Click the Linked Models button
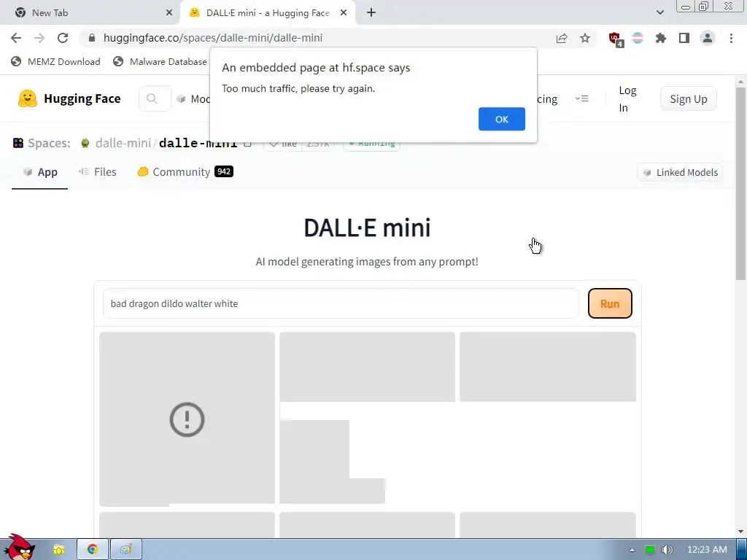Image resolution: width=747 pixels, height=560 pixels. (680, 172)
